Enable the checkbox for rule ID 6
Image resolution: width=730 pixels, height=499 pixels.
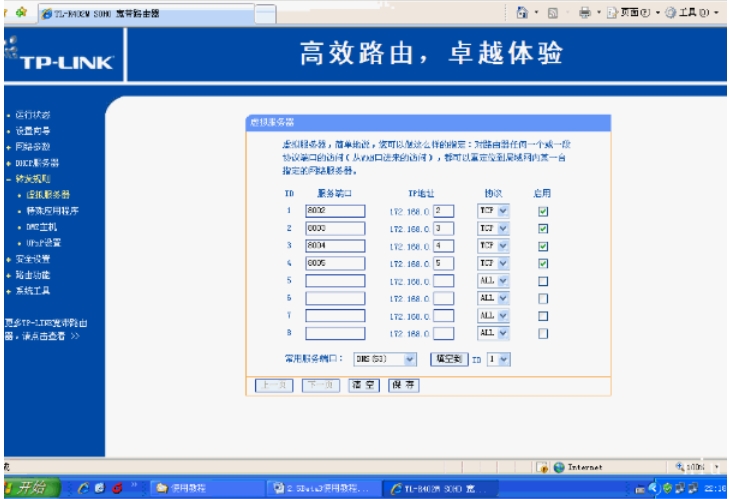543,298
